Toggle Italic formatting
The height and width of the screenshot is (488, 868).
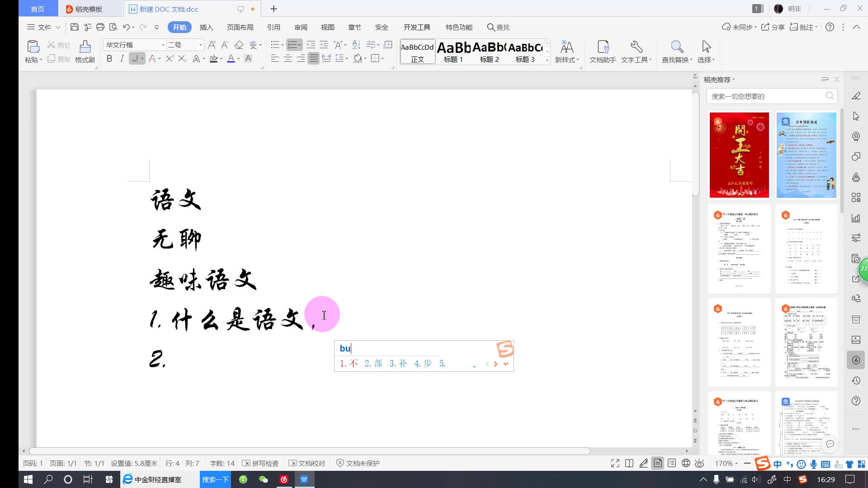122,58
